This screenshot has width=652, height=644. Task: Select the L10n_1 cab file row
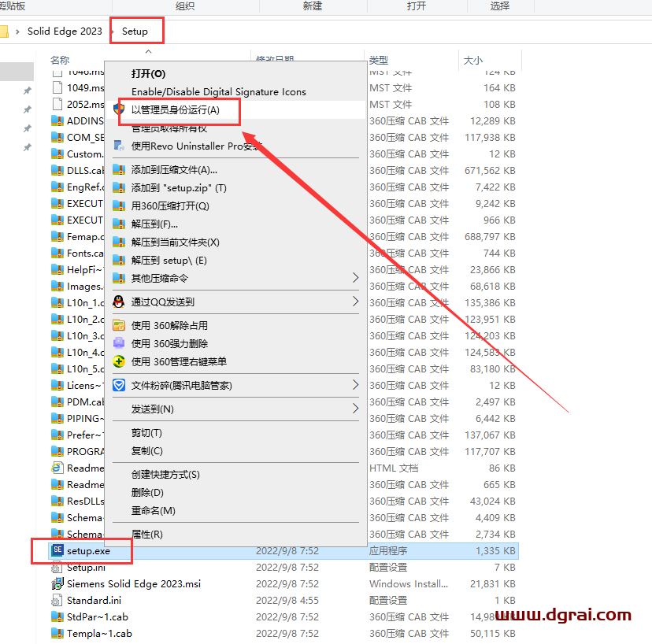tap(283, 302)
